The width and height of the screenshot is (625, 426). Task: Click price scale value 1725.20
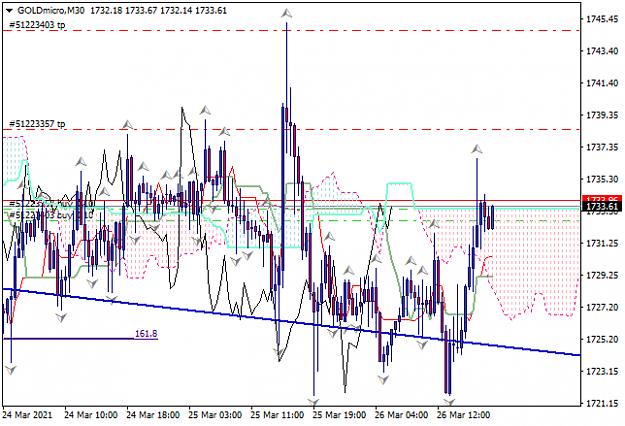pyautogui.click(x=602, y=340)
